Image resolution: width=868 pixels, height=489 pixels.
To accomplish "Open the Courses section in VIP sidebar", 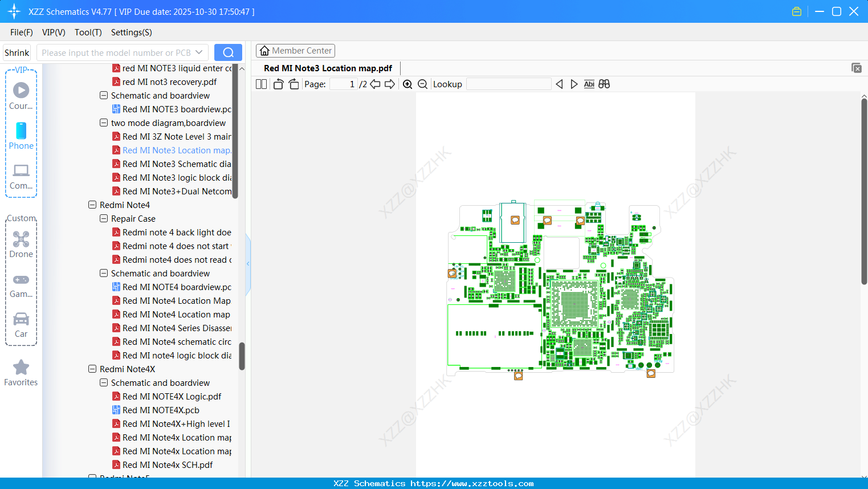I will click(21, 96).
